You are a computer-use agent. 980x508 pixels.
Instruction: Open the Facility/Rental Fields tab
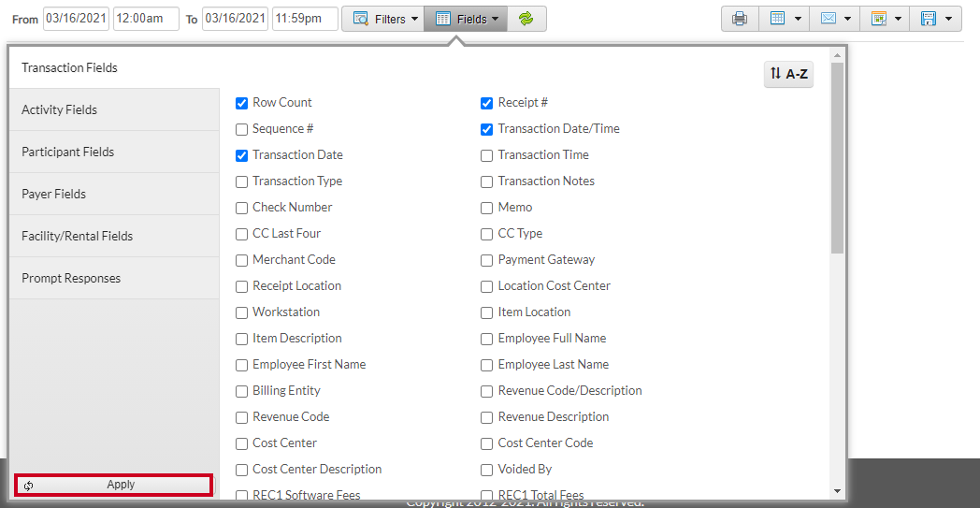[114, 236]
